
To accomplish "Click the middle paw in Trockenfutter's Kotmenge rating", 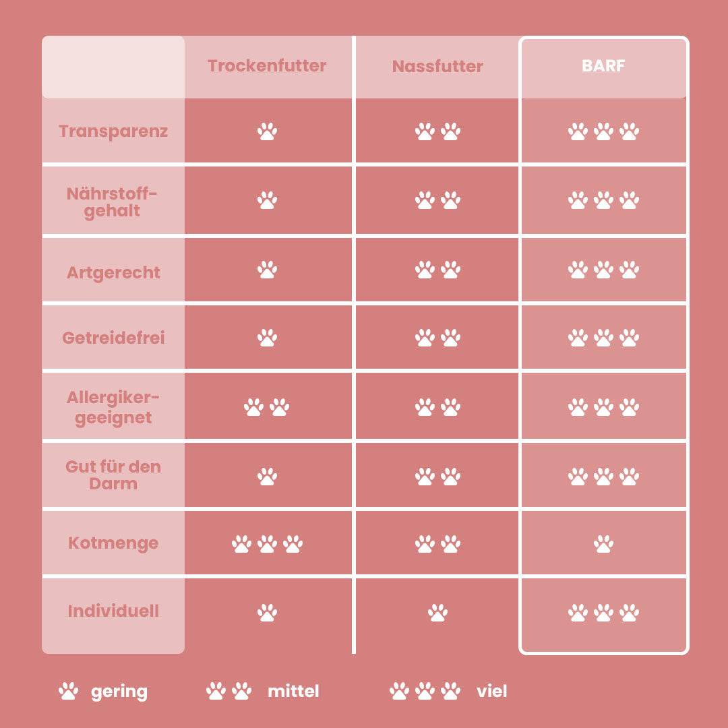I will point(268,544).
